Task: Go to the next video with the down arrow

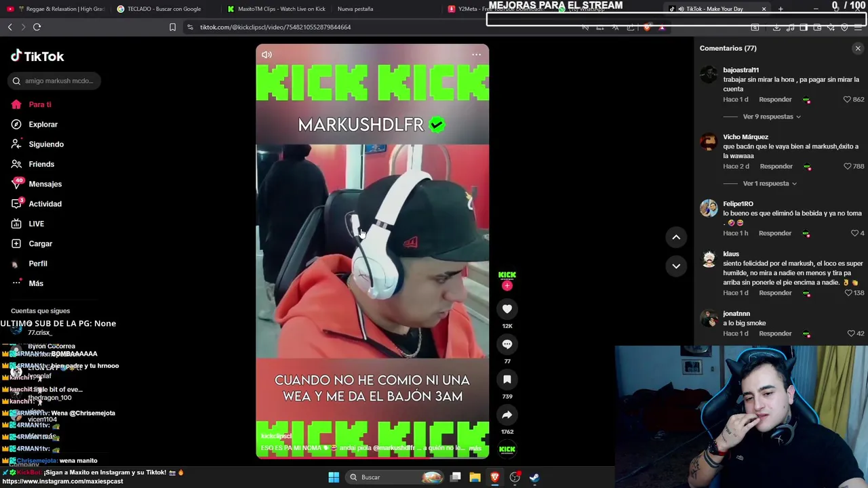Action: (x=676, y=266)
